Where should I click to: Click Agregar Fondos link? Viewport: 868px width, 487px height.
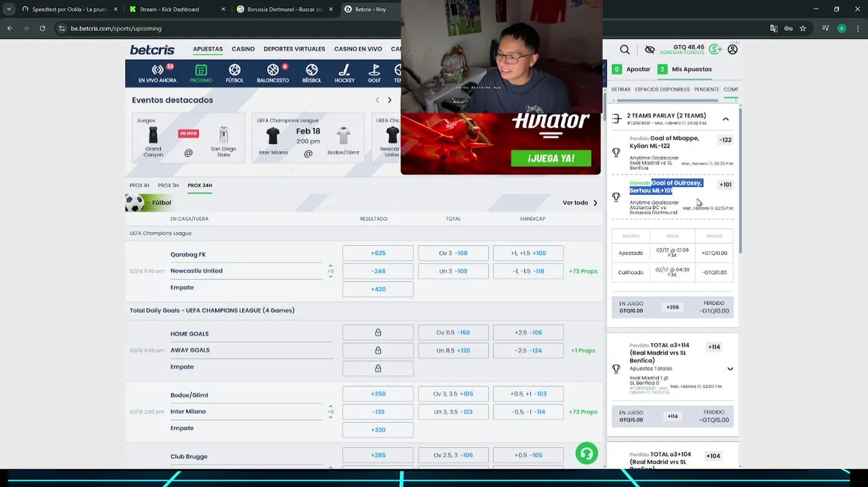(682, 53)
